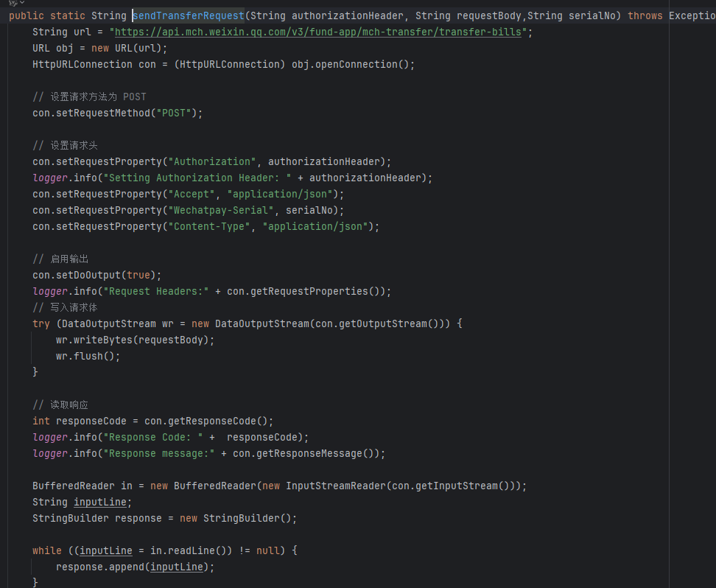Click the "POST" string literal
The image size is (716, 588).
[174, 113]
